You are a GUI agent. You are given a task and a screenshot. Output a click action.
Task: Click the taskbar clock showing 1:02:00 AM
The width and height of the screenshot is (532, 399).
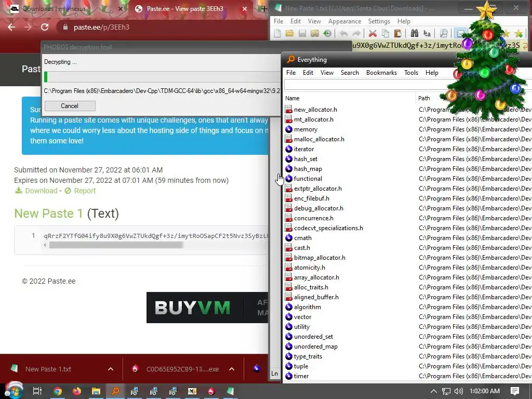point(485,391)
